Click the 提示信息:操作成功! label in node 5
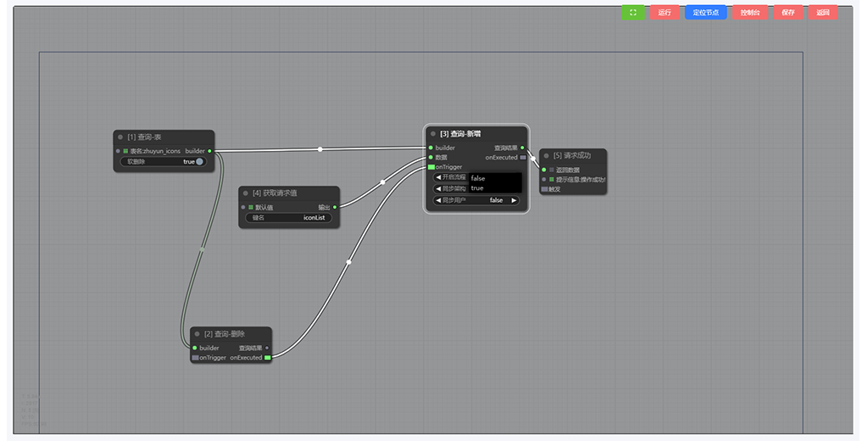The image size is (868, 441). 581,180
